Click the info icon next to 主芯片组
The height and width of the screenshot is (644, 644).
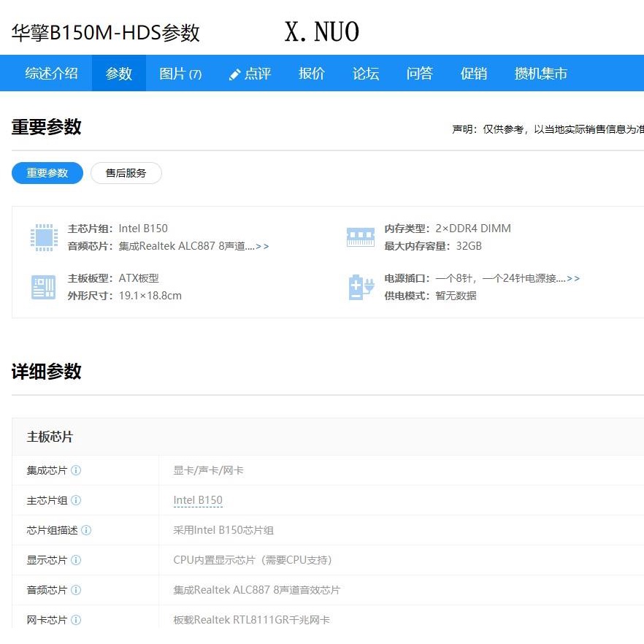(76, 500)
